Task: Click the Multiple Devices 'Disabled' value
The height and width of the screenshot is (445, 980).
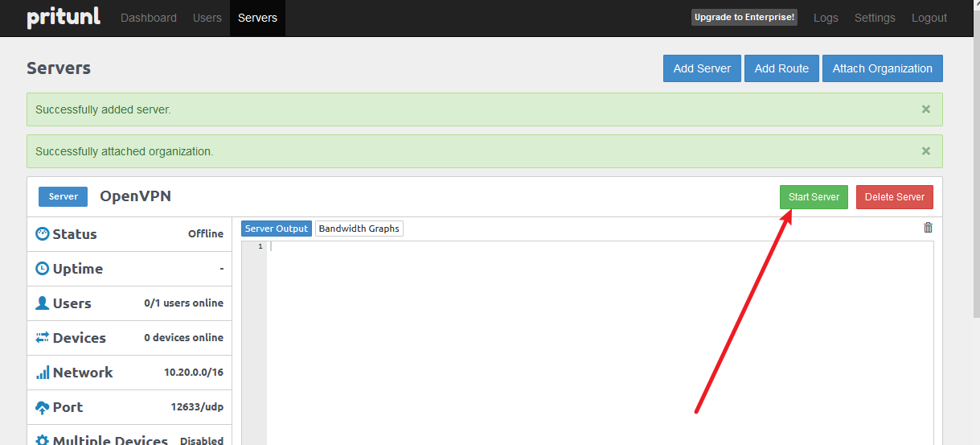Action: (202, 441)
